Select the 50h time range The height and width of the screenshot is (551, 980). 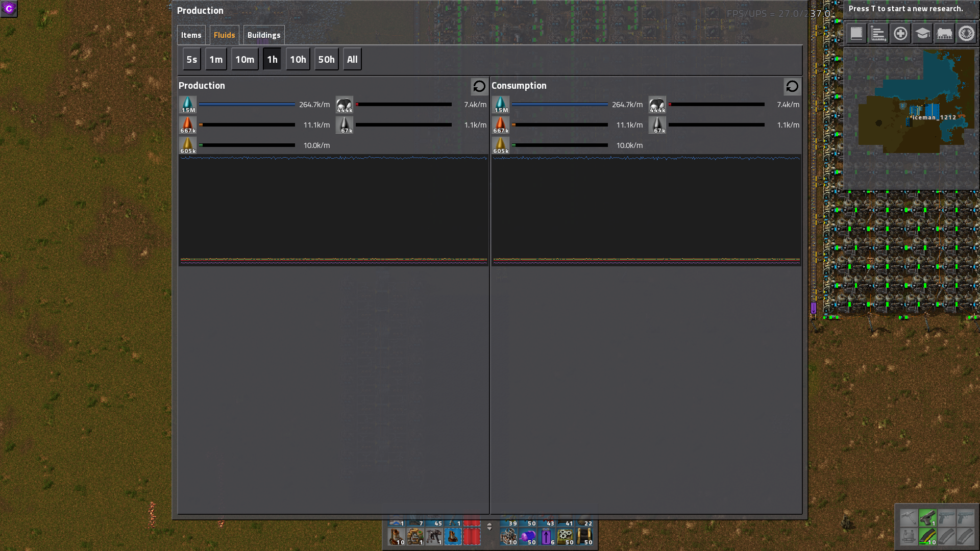(327, 60)
